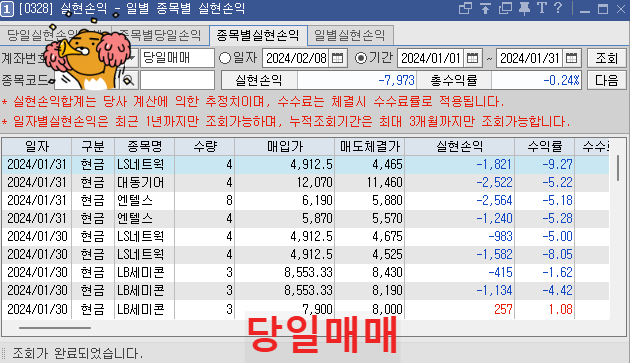Click the 구분 column header
This screenshot has height=363, width=630.
93,147
